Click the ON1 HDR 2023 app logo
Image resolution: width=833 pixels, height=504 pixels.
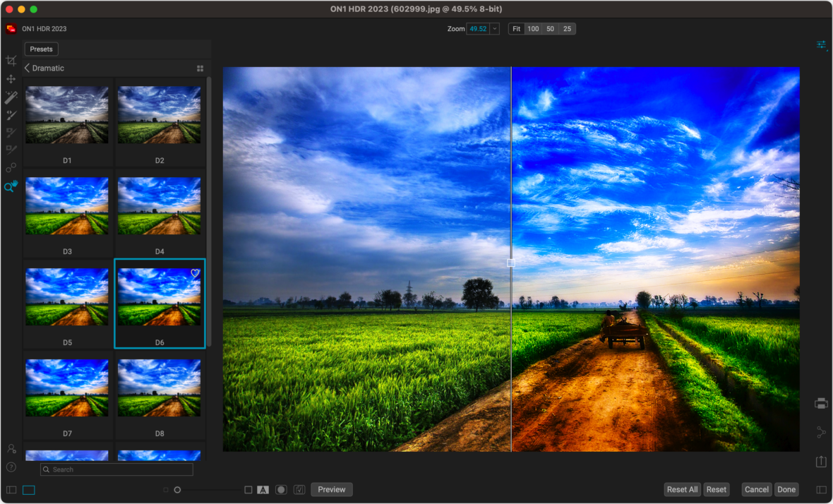tap(11, 29)
